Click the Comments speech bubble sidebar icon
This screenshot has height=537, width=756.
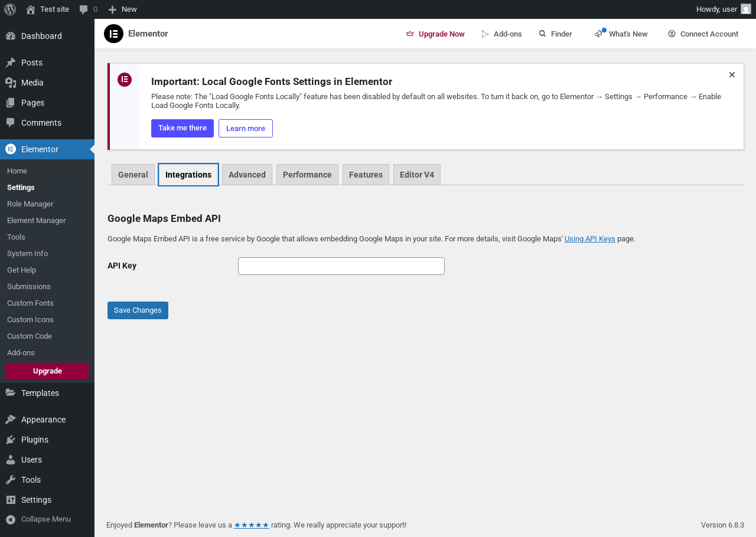11,123
